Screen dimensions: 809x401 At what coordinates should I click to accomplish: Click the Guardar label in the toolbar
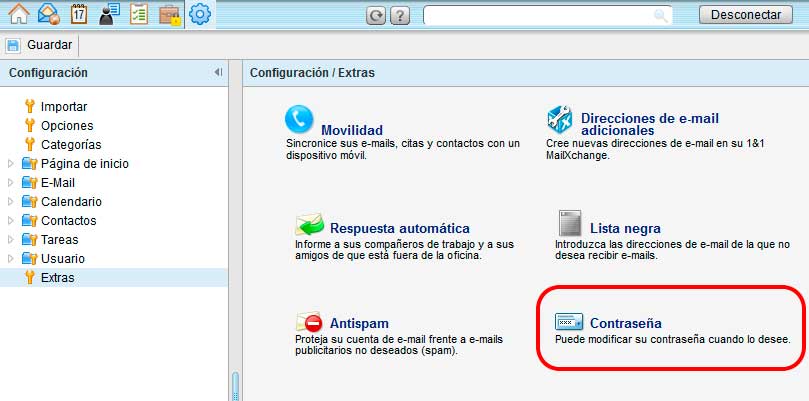coord(50,45)
